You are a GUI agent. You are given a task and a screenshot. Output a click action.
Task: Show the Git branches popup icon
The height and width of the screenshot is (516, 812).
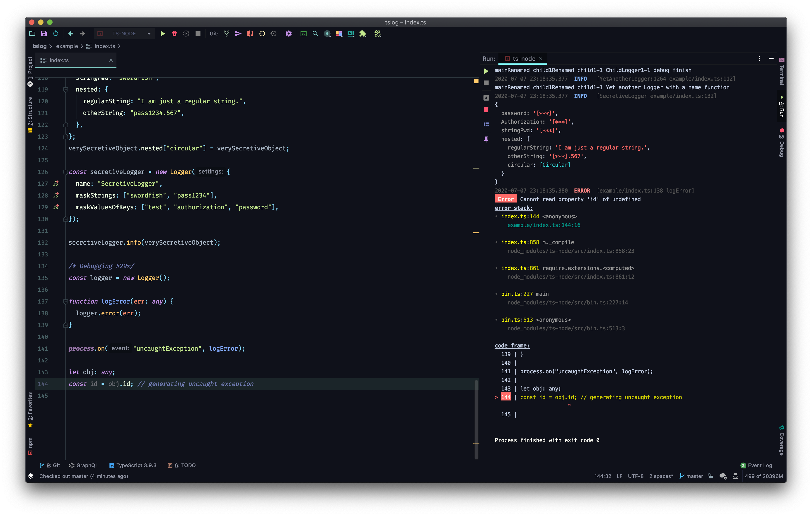226,34
